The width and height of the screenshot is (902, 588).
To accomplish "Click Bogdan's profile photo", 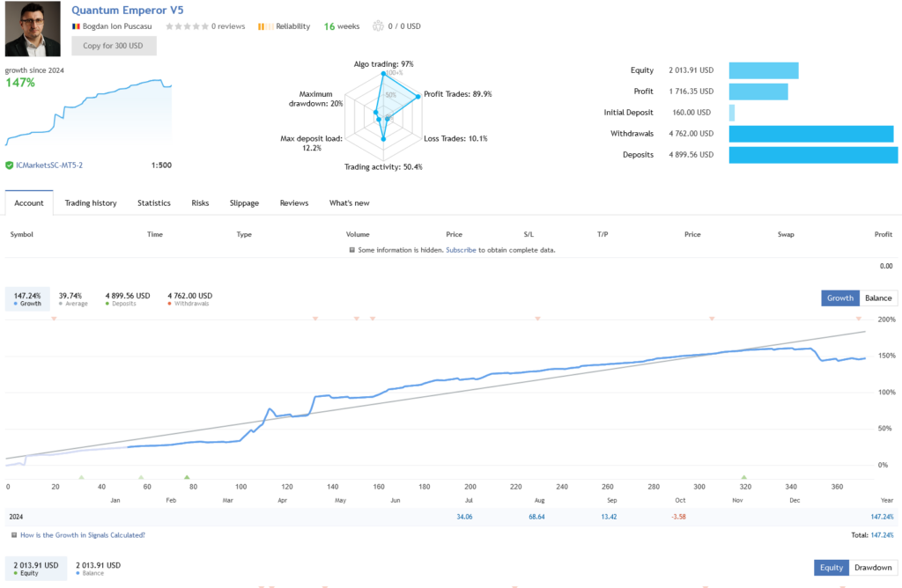I will click(33, 29).
